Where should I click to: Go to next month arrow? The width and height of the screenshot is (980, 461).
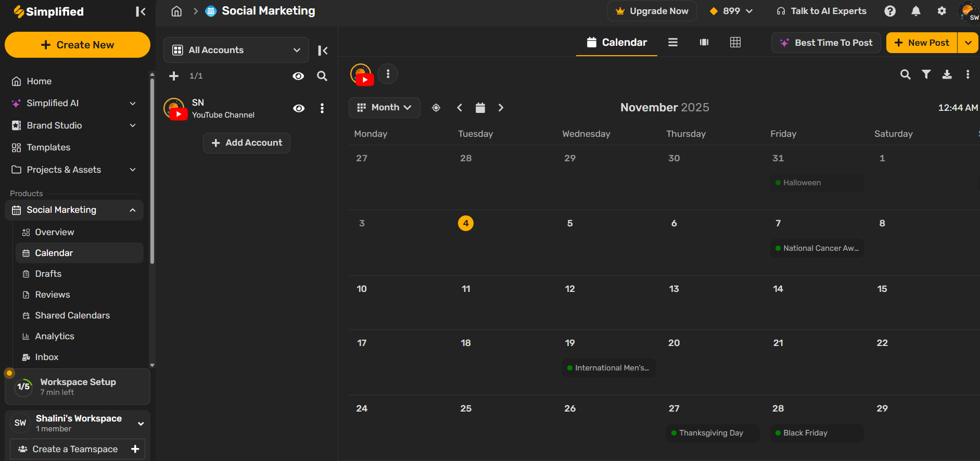pyautogui.click(x=501, y=108)
